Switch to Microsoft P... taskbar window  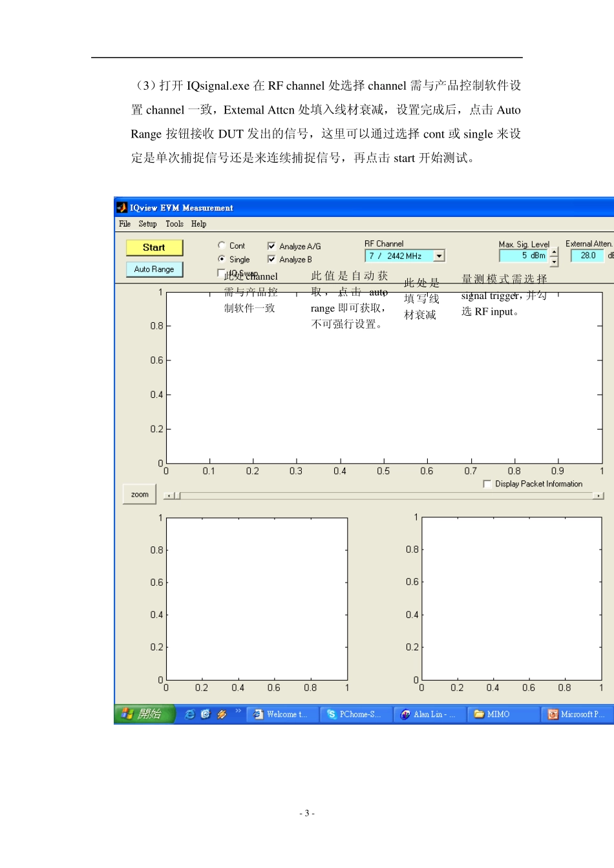coord(577,714)
